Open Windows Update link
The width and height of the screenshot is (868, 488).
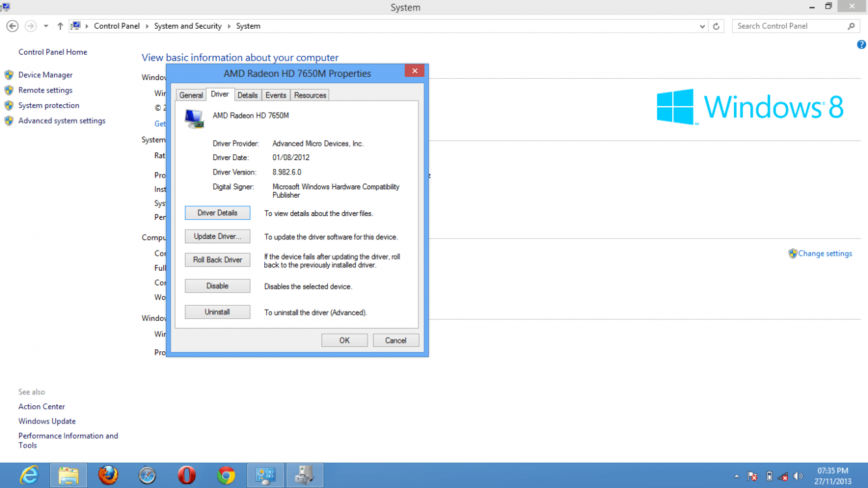coord(47,422)
